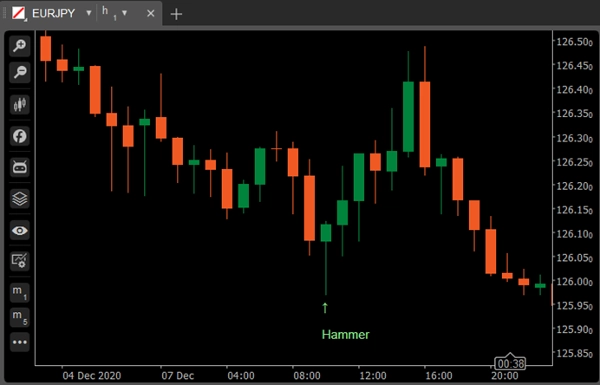This screenshot has height=385, width=600.
Task: Click the 20:00 time axis label
Action: (x=505, y=376)
